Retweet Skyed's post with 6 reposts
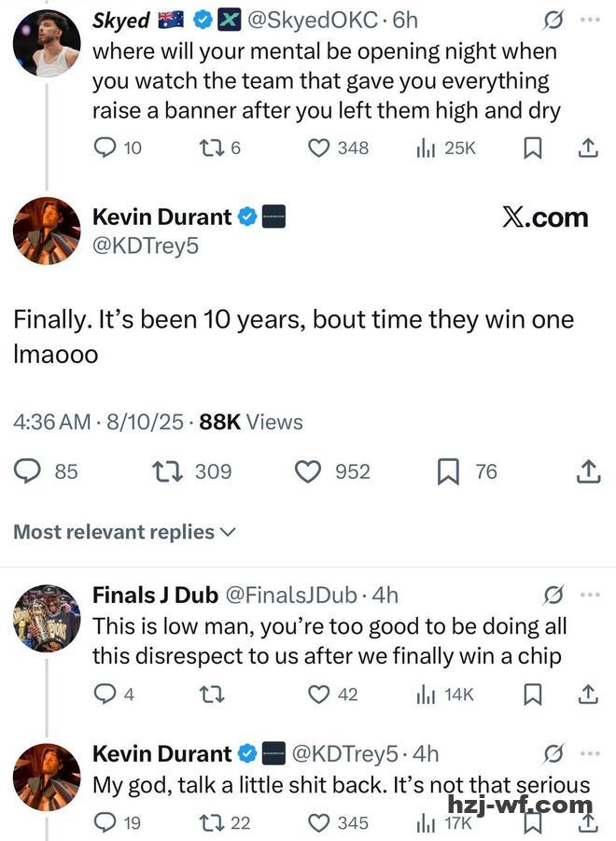This screenshot has height=841, width=616. [213, 147]
